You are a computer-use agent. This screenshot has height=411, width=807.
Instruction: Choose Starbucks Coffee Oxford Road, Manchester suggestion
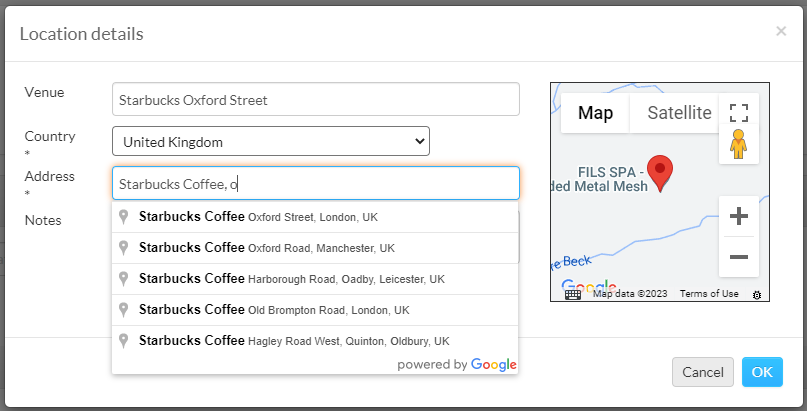[315, 248]
